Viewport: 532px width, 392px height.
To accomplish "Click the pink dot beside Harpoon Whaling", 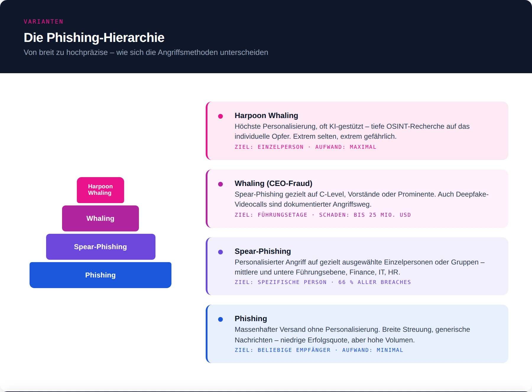I will (220, 116).
